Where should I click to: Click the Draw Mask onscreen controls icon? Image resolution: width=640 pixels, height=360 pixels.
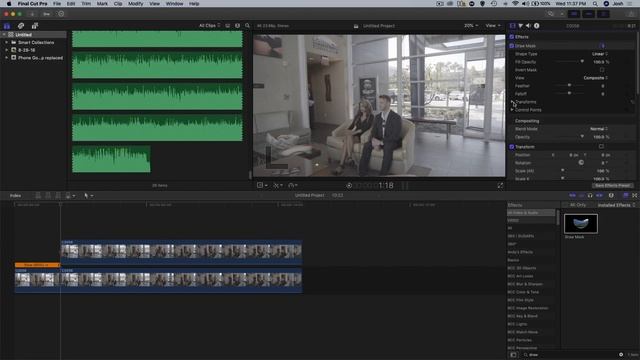[x=602, y=46]
